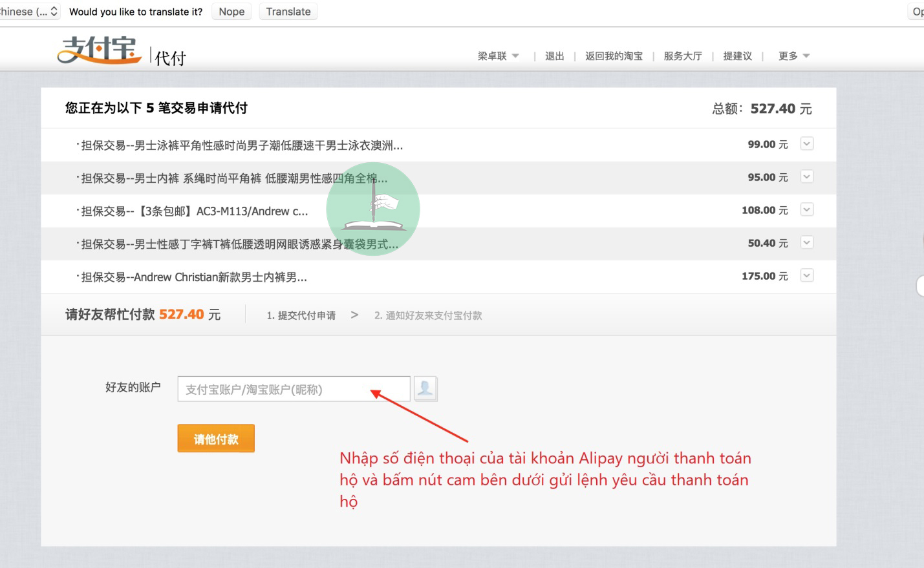Click the Alipay logo in the header
This screenshot has width=924, height=568.
tap(100, 50)
